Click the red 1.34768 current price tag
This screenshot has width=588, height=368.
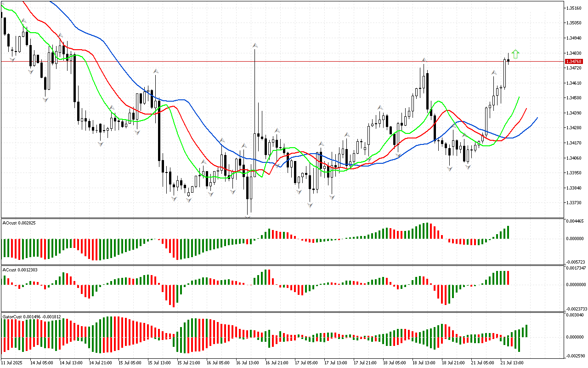(x=574, y=61)
